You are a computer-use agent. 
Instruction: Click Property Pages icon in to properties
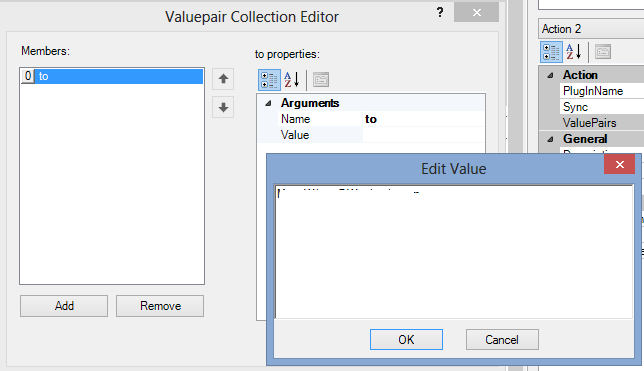click(321, 80)
